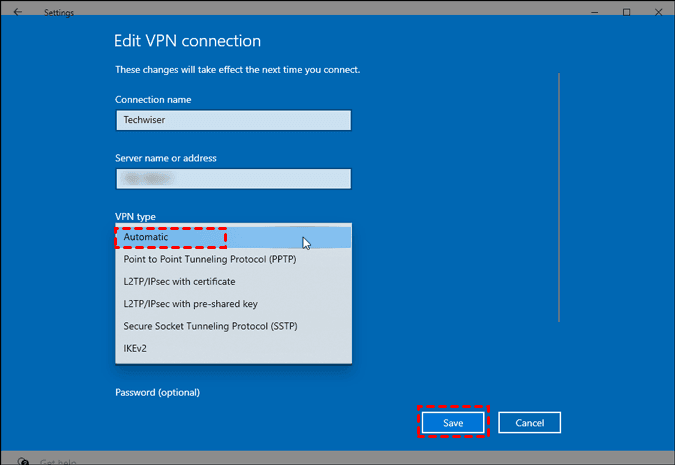The height and width of the screenshot is (465, 675).
Task: Choose Point to Point Tunneling Protocol (PPTP)
Action: pyautogui.click(x=233, y=259)
